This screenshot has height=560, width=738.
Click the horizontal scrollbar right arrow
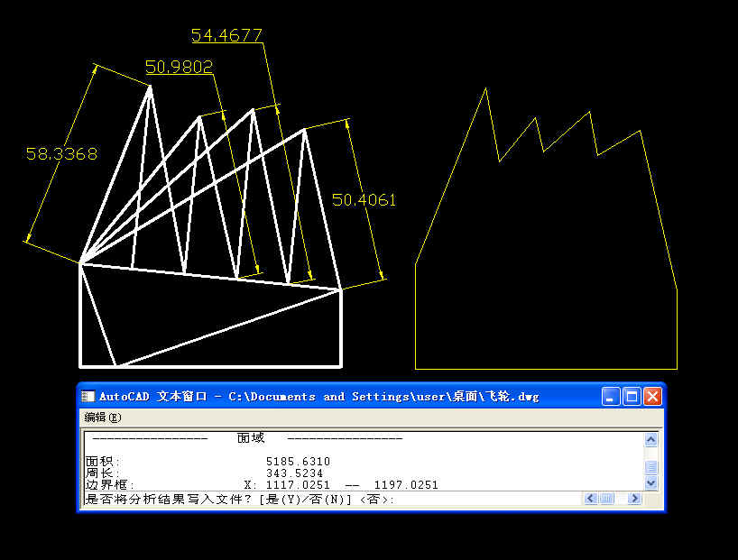634,499
